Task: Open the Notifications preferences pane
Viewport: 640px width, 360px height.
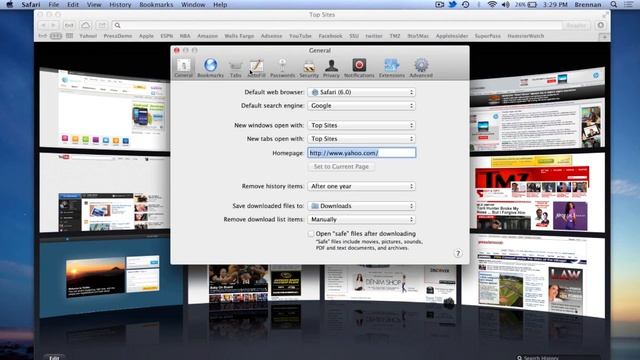Action: coord(359,68)
